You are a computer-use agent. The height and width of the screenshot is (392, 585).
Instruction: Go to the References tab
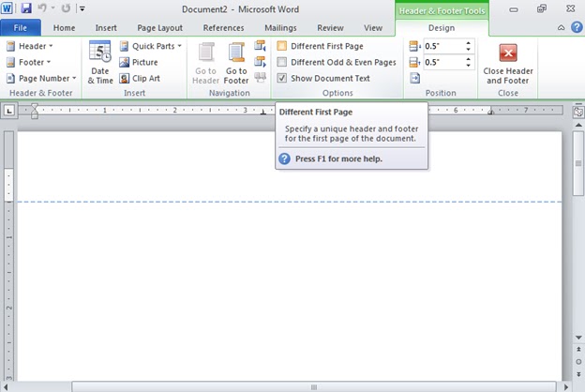(223, 28)
